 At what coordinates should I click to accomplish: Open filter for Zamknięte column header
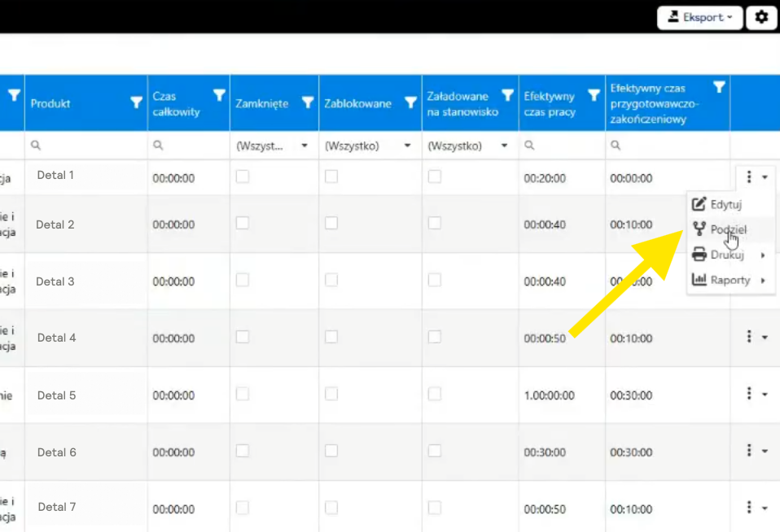tap(307, 102)
